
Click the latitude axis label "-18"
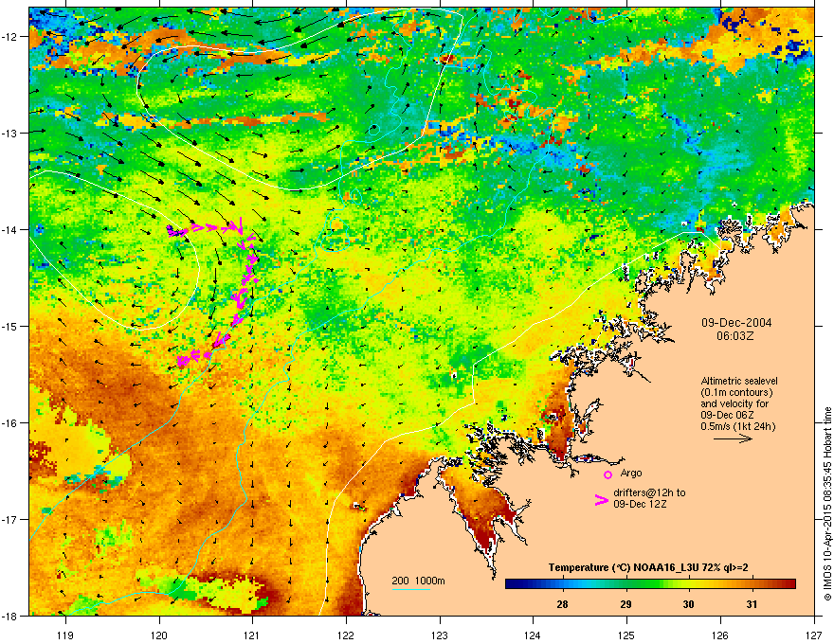9,616
